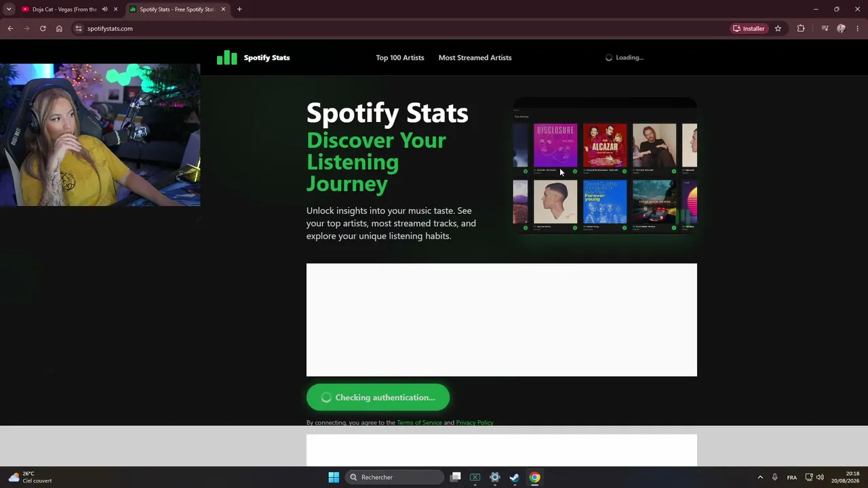
Task: Open the clock showing 20:18
Action: (x=846, y=477)
